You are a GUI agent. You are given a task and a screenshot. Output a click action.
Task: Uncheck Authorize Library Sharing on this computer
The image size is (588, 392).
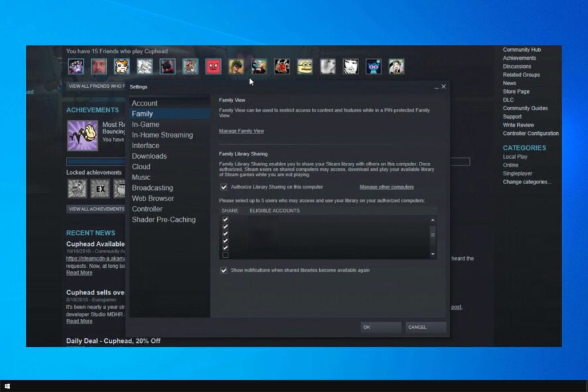224,187
